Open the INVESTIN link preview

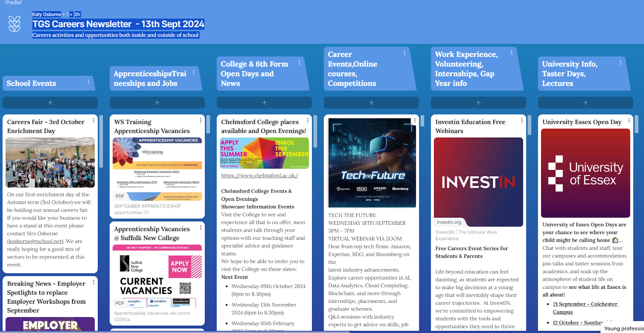click(x=479, y=182)
